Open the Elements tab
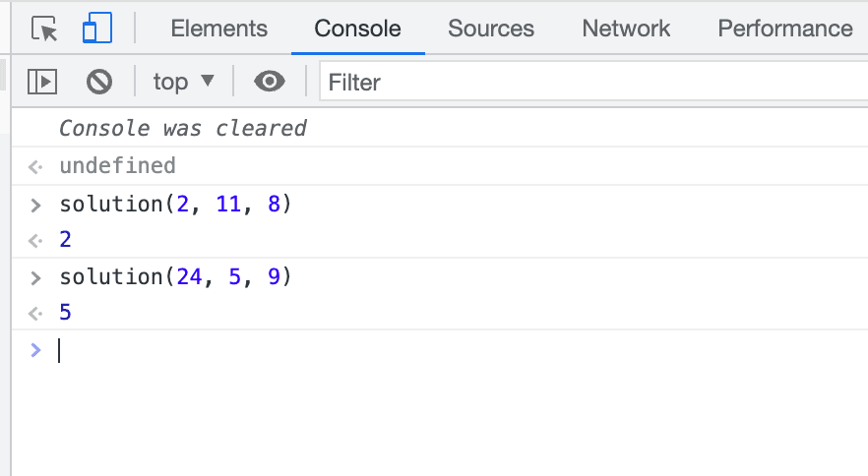Screen dimensions: 868x476 point(218,29)
